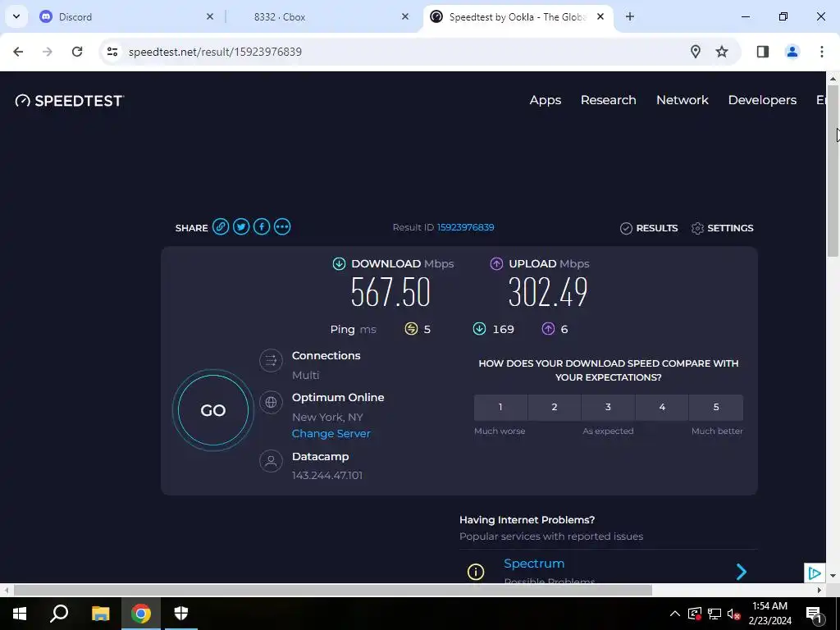Share result on Twitter icon
The height and width of the screenshot is (630, 840).
click(x=241, y=227)
